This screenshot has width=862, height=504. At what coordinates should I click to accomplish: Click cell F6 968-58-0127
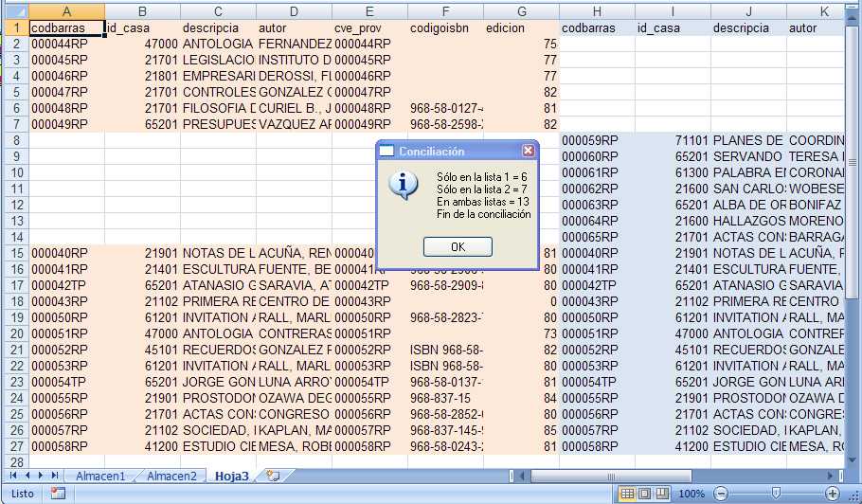[445, 108]
